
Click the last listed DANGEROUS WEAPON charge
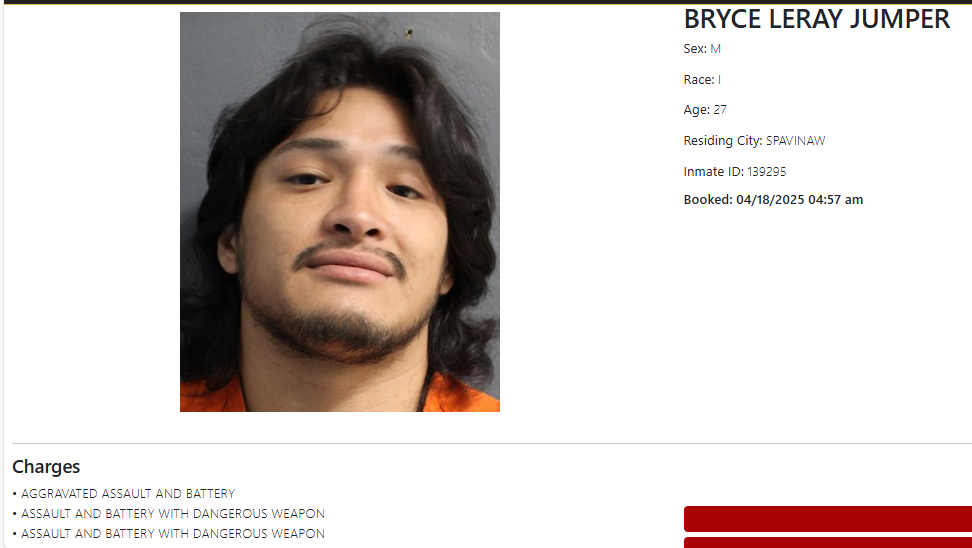172,534
